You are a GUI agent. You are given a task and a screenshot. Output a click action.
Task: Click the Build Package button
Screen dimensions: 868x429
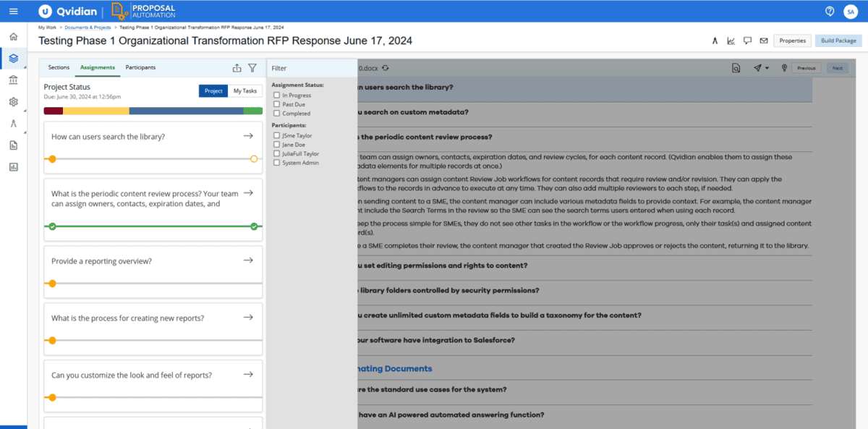click(x=837, y=41)
